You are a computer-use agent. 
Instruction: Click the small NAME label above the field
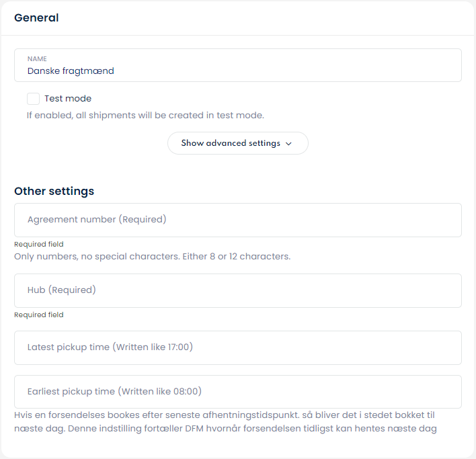click(x=37, y=58)
